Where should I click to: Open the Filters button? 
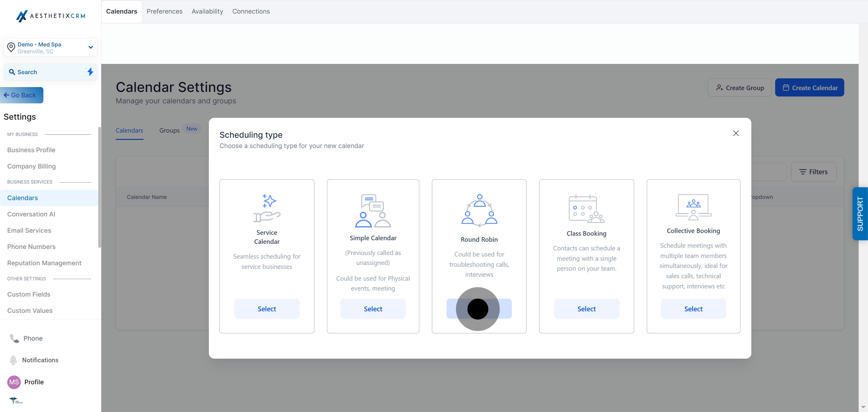tap(813, 172)
